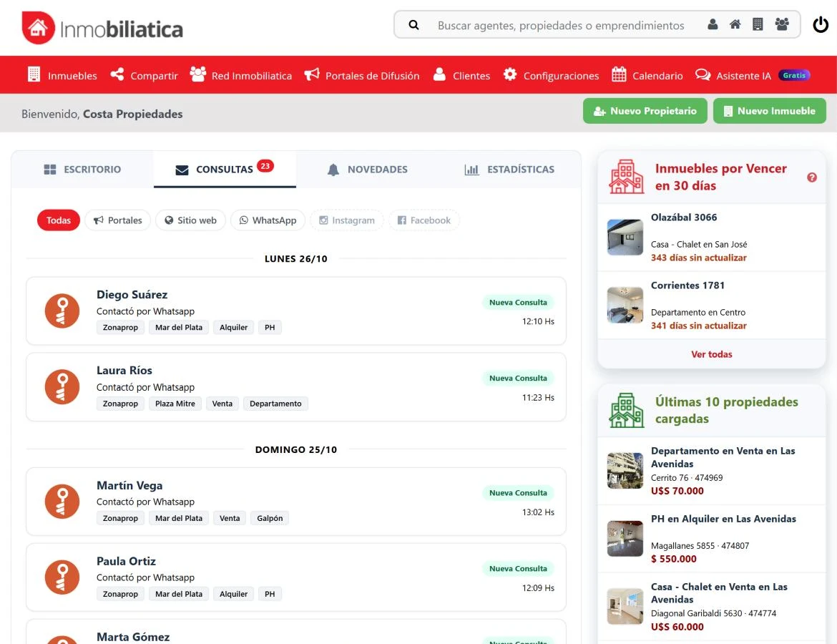Click red buildings icon in Inmuebles por Vencer

626,177
